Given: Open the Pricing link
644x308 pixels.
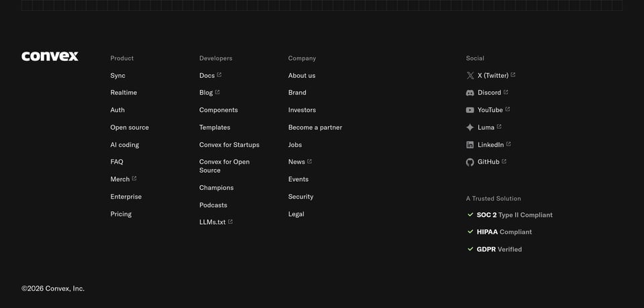Looking at the screenshot, I should pyautogui.click(x=121, y=214).
